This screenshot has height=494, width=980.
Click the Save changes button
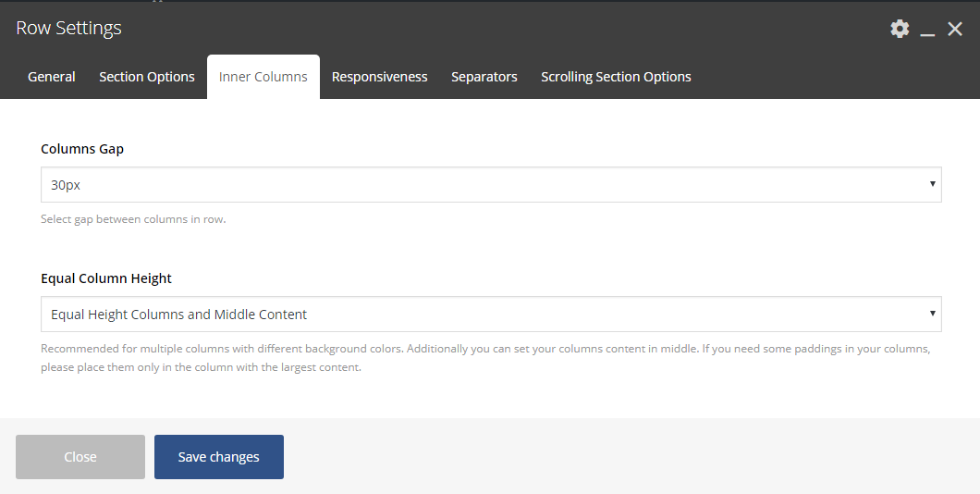219,457
